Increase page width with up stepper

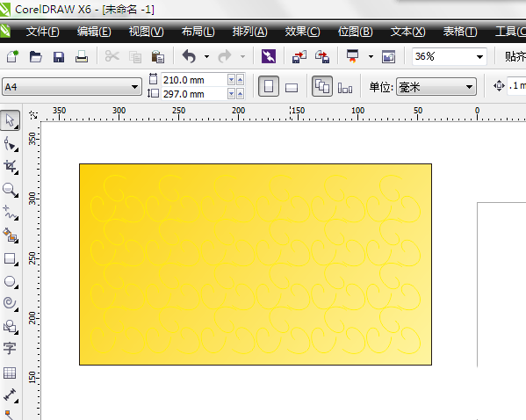241,80
